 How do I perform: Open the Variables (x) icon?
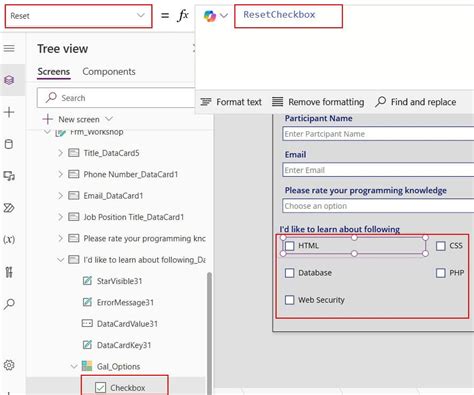point(9,239)
